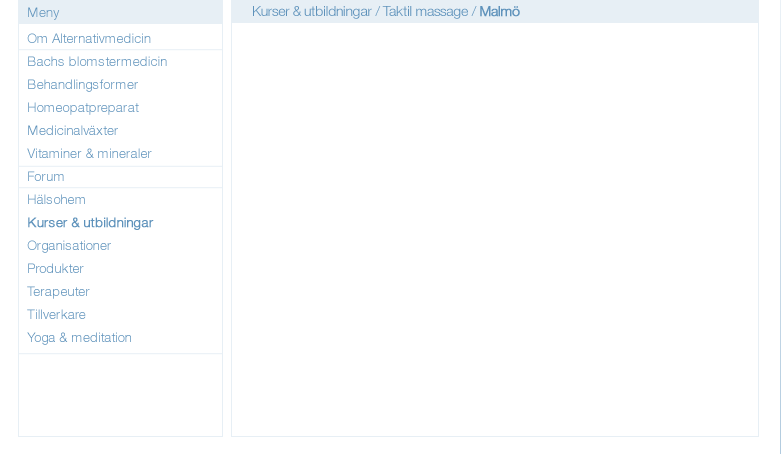Screen dimensions: 781x454
Task: Open the Produkter menu link
Action: (55, 269)
